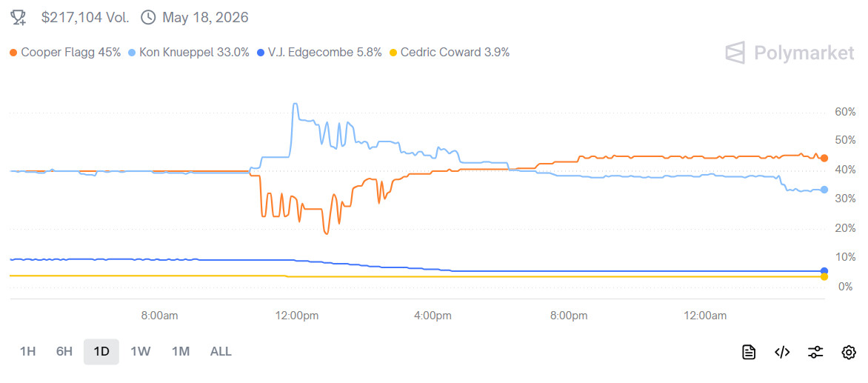The height and width of the screenshot is (383, 868).
Task: Click the orange line endpoint marker
Action: pyautogui.click(x=824, y=158)
